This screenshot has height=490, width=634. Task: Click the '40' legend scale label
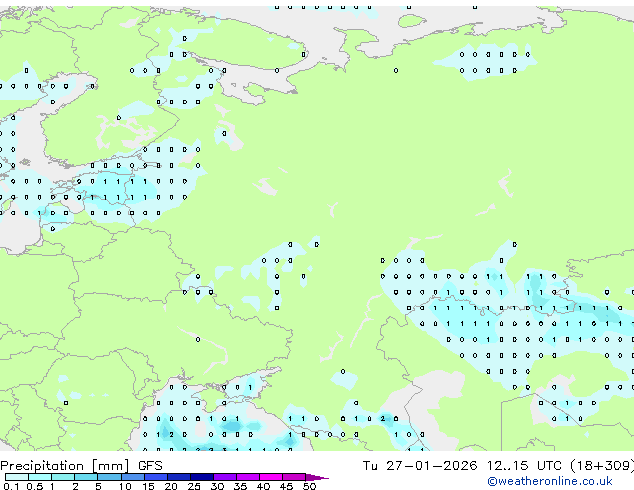(x=263, y=486)
